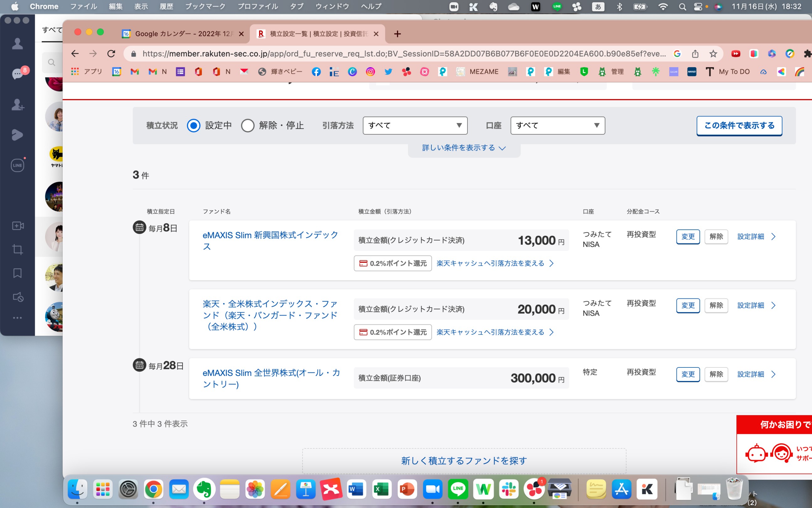Click LINE add friend icon

[18, 105]
